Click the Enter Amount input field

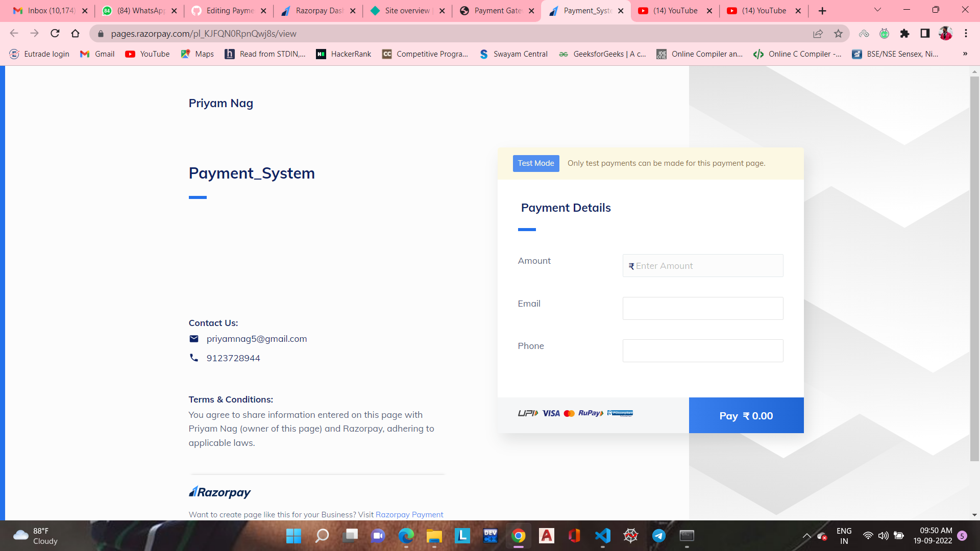pos(702,265)
